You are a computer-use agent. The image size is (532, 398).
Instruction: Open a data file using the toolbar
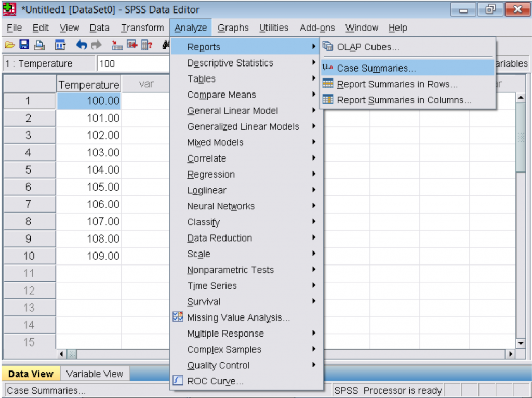coord(9,45)
